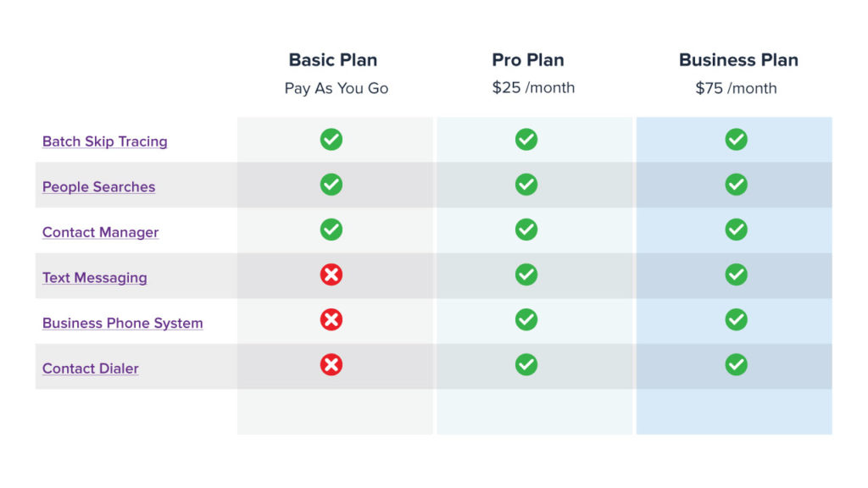The width and height of the screenshot is (868, 488).
Task: Click Basic Plan checkmark for Batch Skip Tracing
Action: click(331, 140)
